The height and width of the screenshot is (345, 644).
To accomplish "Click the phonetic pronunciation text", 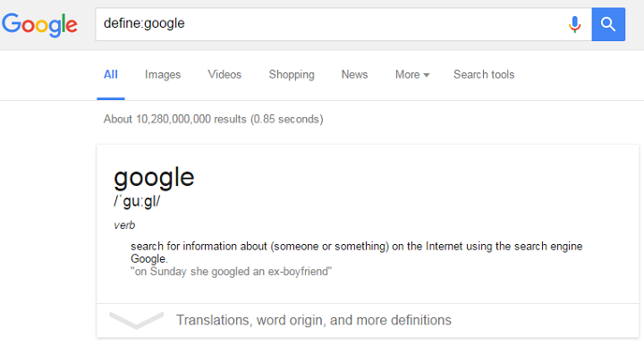I will [137, 201].
